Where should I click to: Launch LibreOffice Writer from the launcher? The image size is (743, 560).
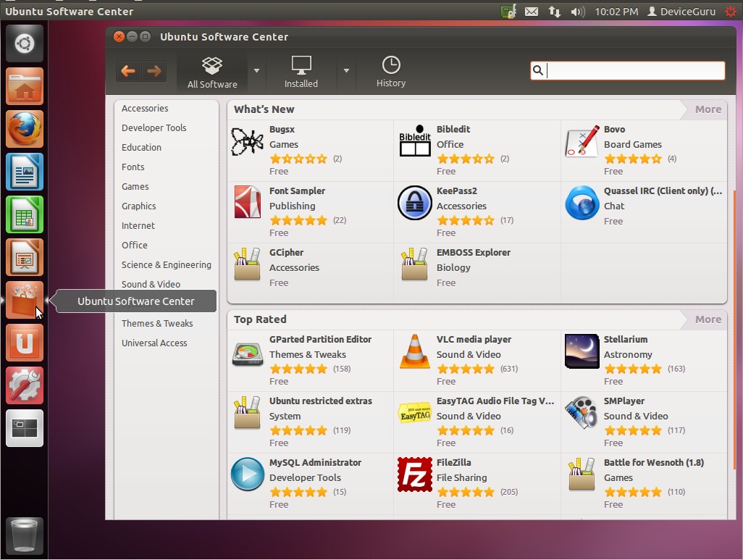pyautogui.click(x=25, y=172)
